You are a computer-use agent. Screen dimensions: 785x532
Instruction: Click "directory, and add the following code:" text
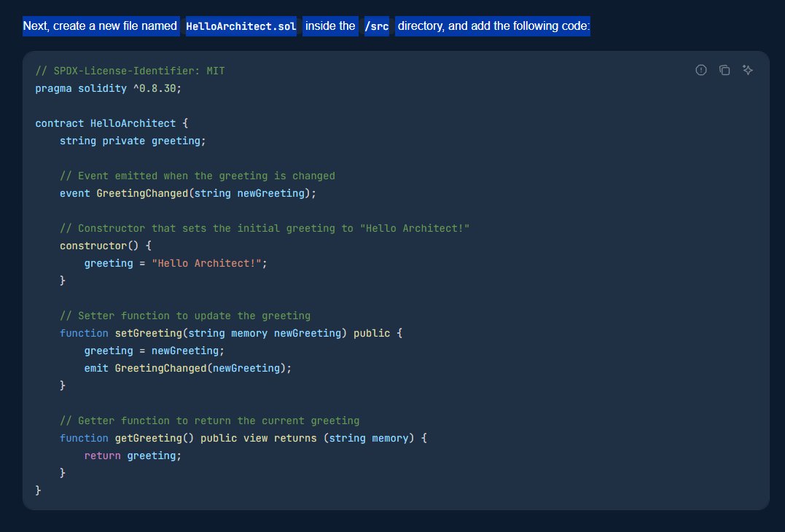point(493,26)
